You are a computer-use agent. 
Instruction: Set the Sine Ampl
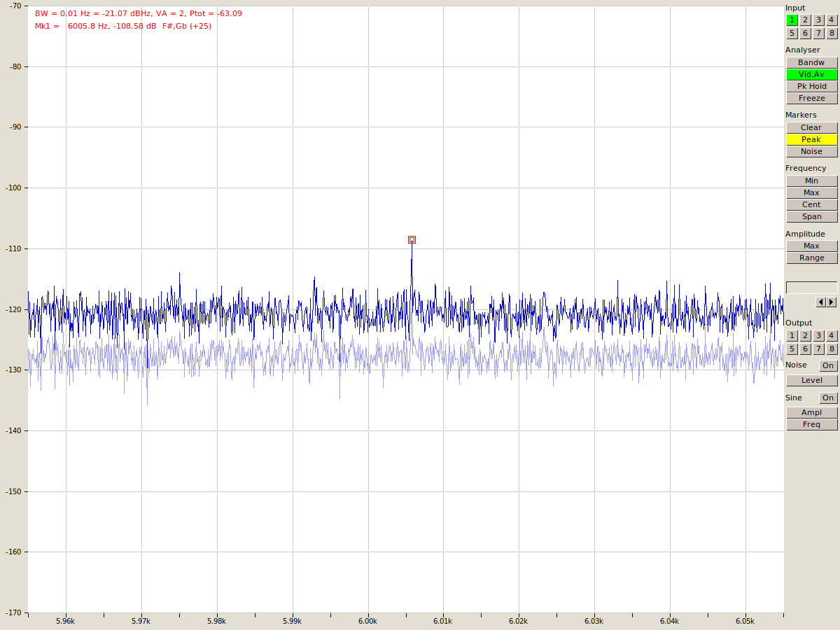[811, 412]
